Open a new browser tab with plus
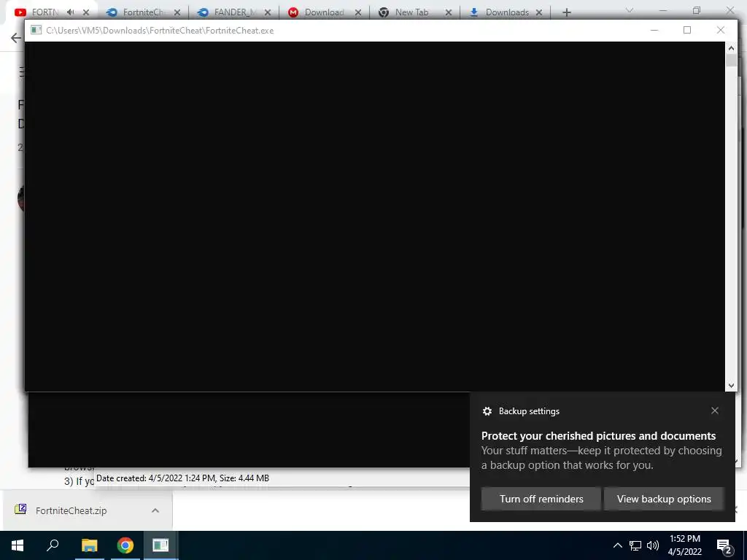 click(566, 12)
